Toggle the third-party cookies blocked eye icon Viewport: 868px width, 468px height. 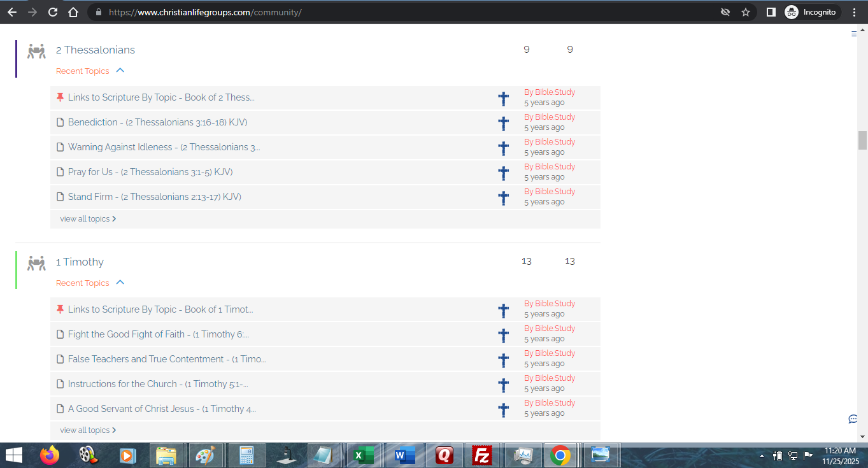coord(725,12)
